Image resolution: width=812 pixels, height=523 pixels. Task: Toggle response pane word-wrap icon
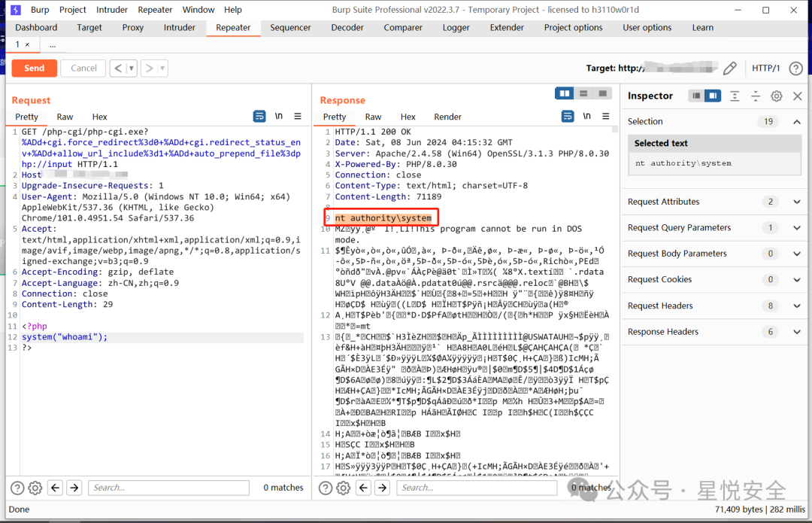pos(568,116)
